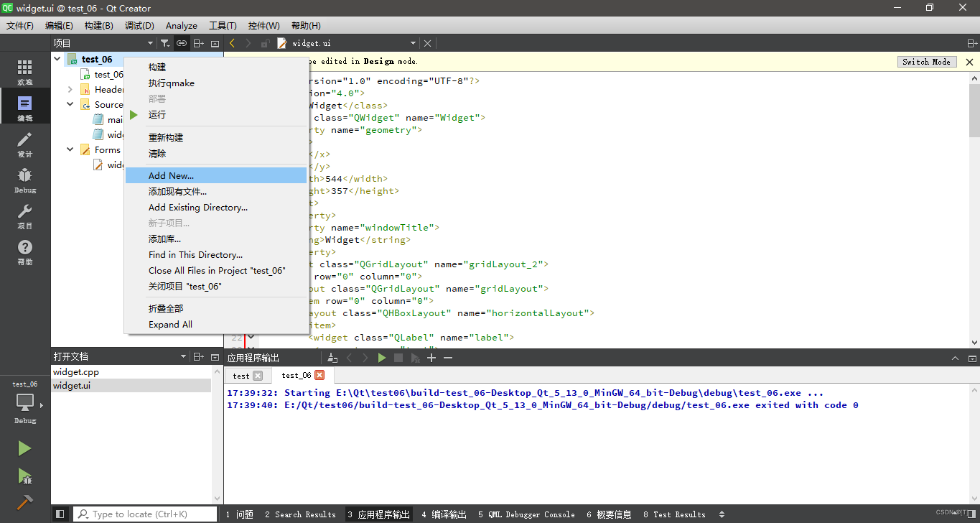
Task: Split the Open Documents panel
Action: point(199,356)
